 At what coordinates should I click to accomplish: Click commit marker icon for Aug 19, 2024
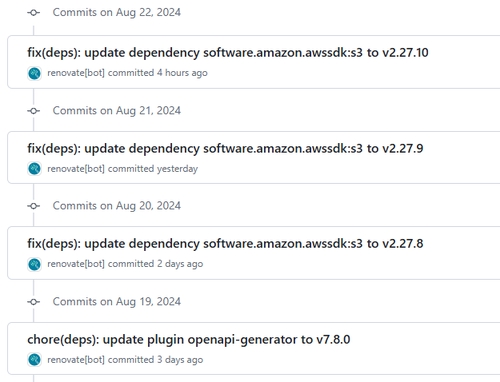point(33,302)
